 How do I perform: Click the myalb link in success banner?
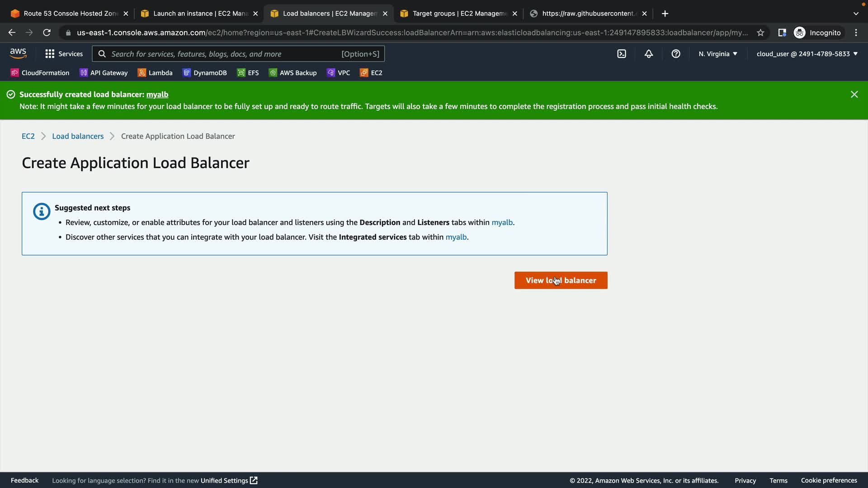[x=157, y=94]
